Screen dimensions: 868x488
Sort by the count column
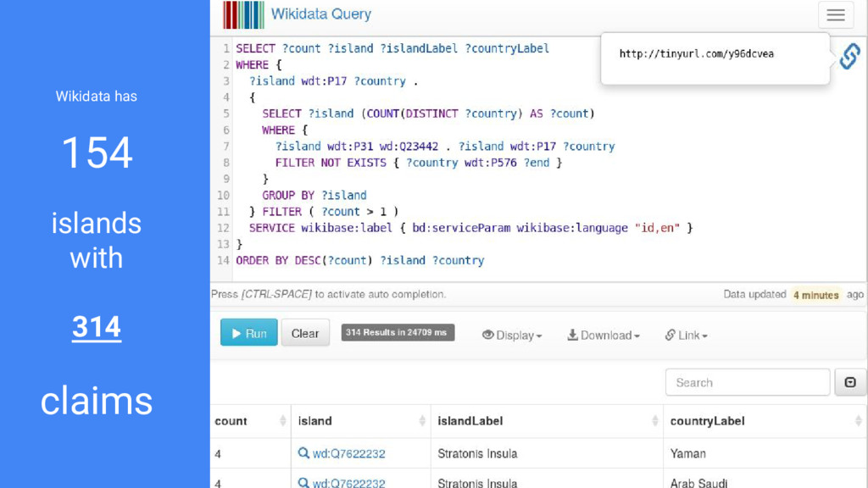click(251, 421)
